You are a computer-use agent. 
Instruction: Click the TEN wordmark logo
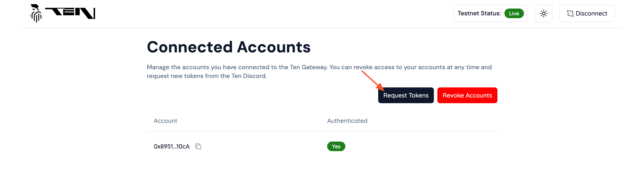click(x=70, y=13)
